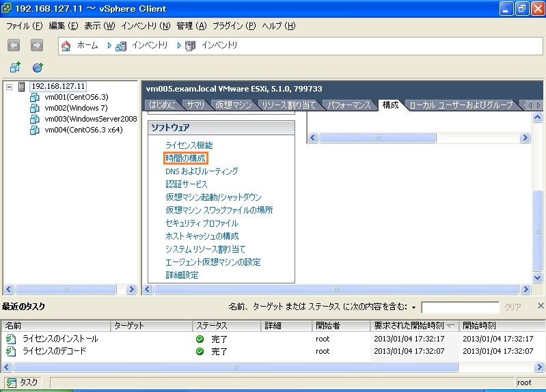The width and height of the screenshot is (546, 392).
Task: Click the Home icon in the navigation bar
Action: pyautogui.click(x=66, y=46)
